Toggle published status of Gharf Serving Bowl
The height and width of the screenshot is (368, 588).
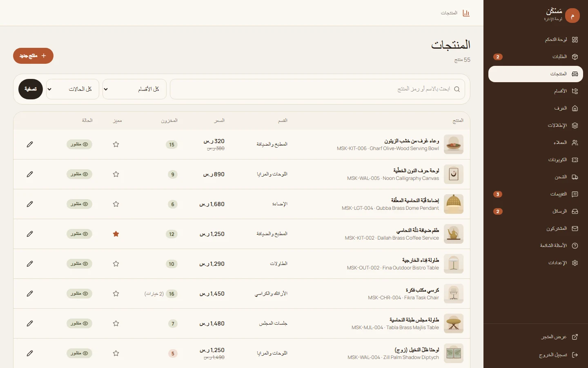(79, 144)
